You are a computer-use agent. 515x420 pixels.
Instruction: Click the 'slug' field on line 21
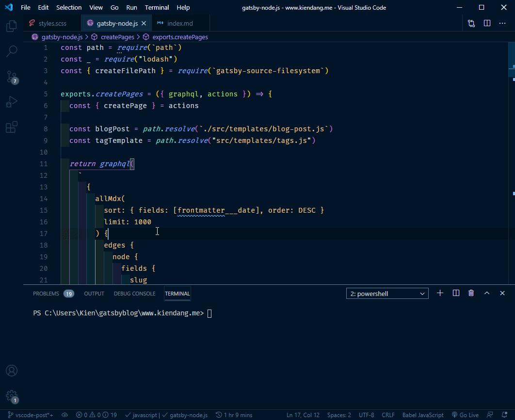click(139, 280)
